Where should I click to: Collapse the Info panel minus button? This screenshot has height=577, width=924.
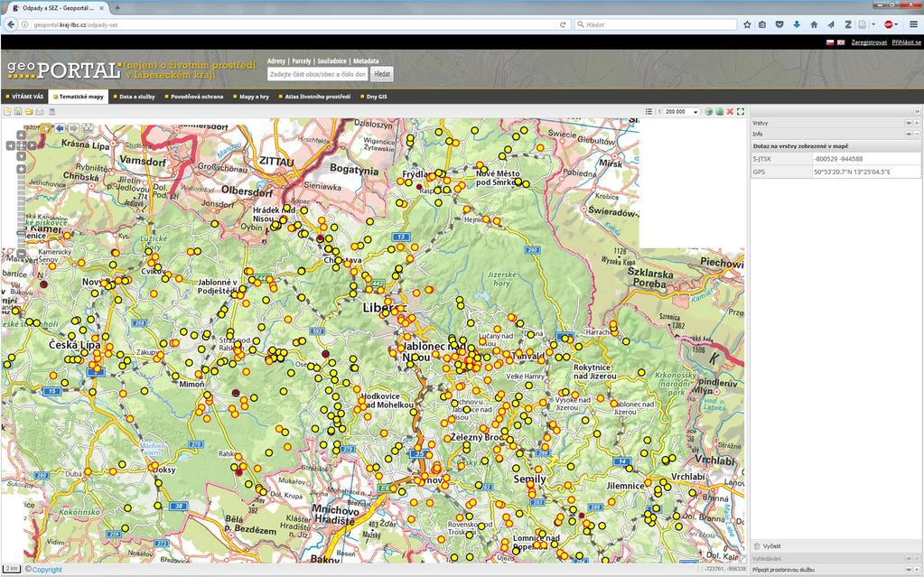(917, 134)
